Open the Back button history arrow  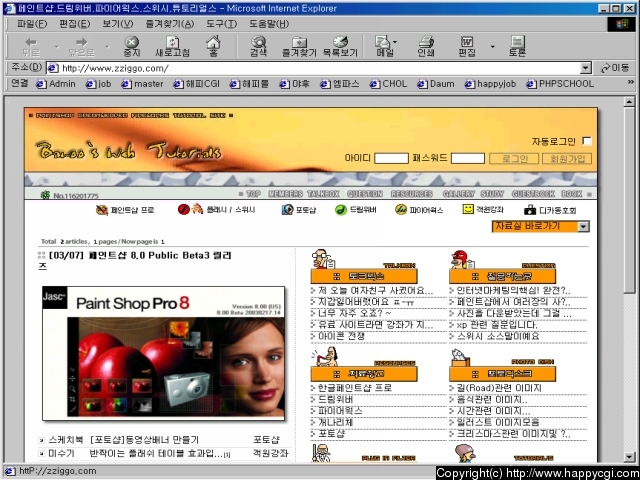(x=57, y=47)
